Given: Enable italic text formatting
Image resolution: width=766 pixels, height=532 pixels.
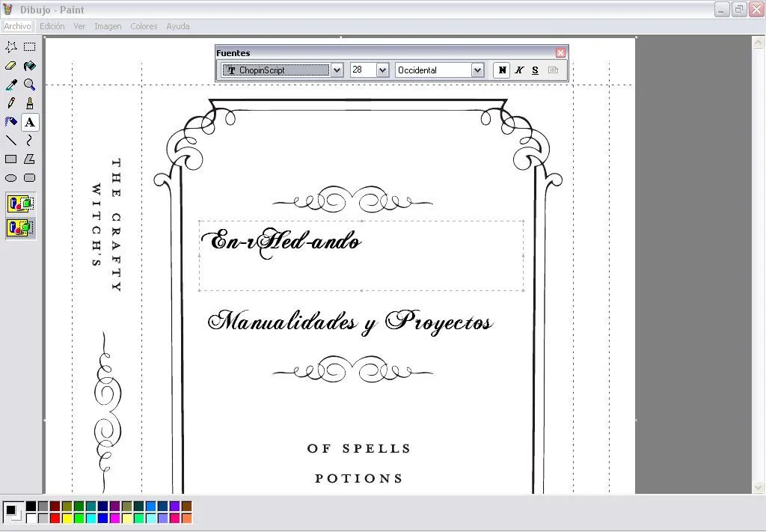Looking at the screenshot, I should tap(519, 70).
